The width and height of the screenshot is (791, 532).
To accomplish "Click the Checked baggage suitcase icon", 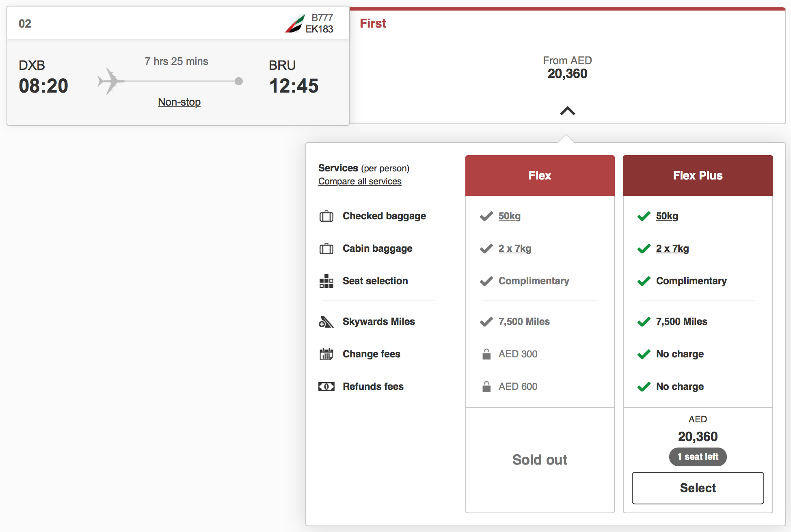I will (x=326, y=216).
